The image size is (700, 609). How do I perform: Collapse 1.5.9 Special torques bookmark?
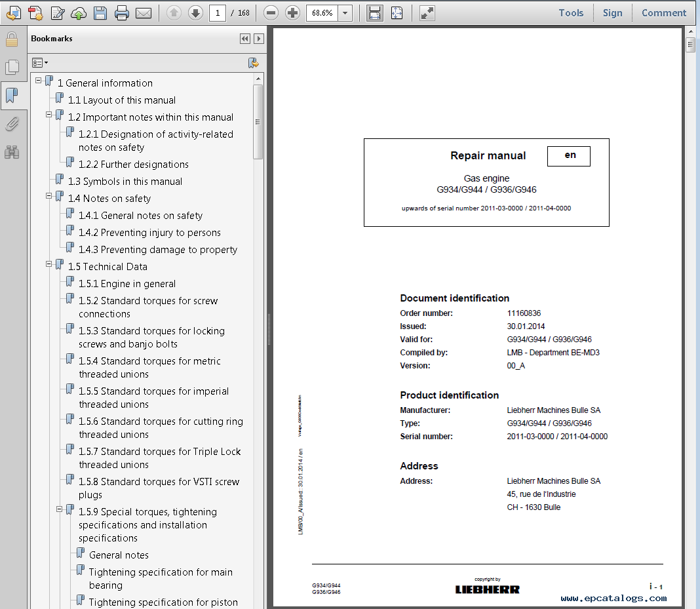pos(60,509)
